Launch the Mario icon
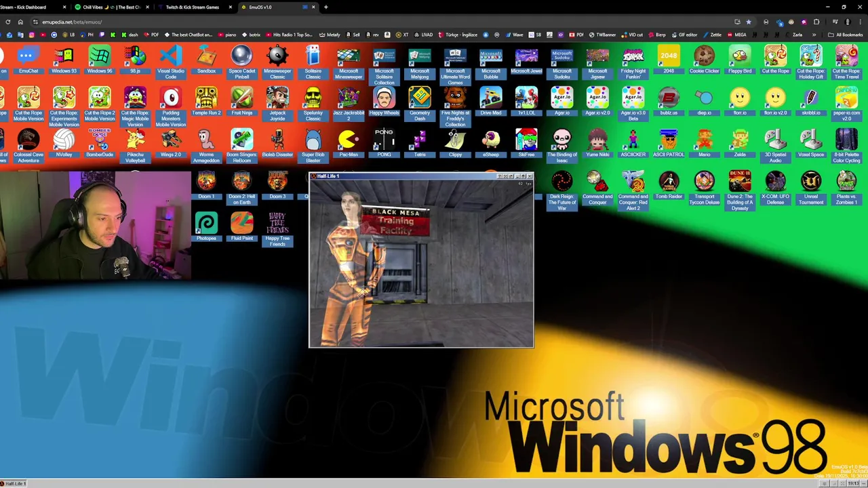This screenshot has width=868, height=488. [704, 143]
